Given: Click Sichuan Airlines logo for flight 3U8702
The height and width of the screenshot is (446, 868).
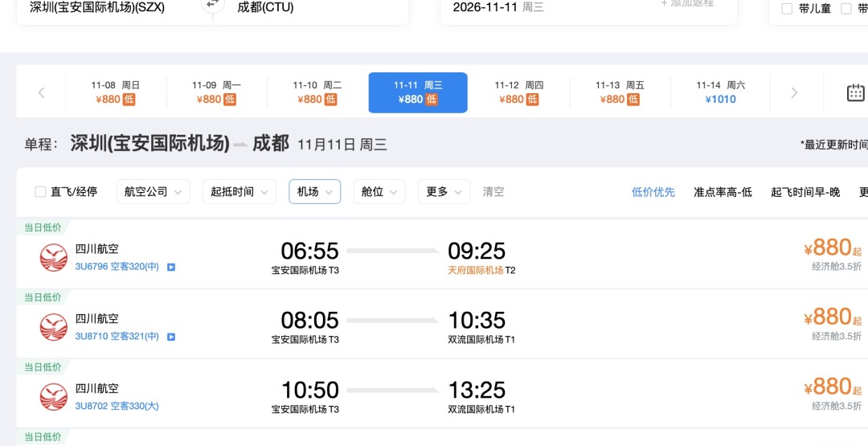Looking at the screenshot, I should [54, 397].
